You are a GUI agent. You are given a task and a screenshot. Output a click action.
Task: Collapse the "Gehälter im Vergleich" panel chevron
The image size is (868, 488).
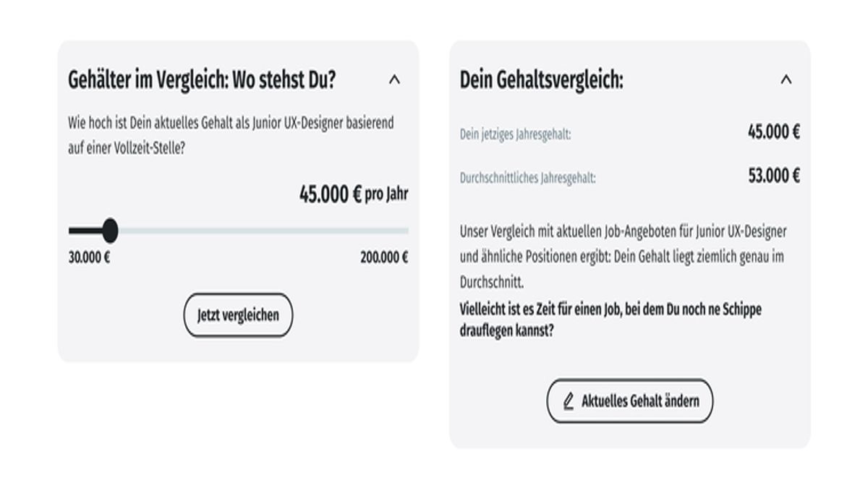click(394, 80)
